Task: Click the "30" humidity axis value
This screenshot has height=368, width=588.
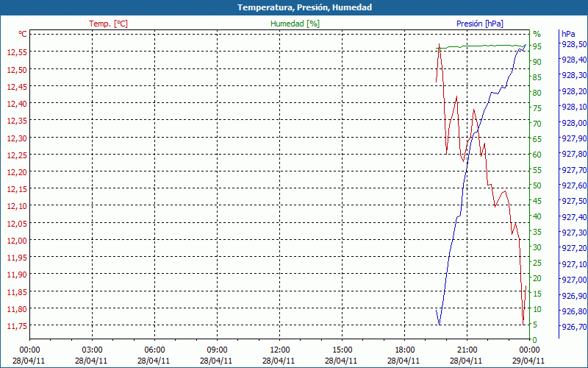Action: [x=537, y=247]
